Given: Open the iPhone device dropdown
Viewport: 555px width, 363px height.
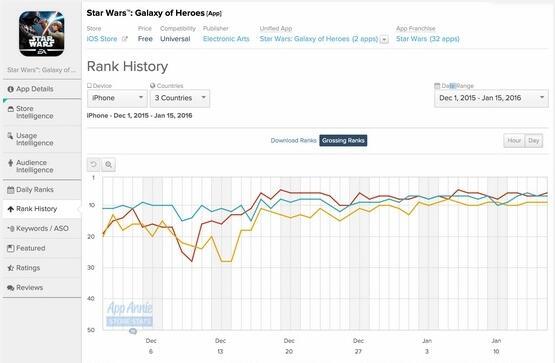Looking at the screenshot, I should pos(117,98).
